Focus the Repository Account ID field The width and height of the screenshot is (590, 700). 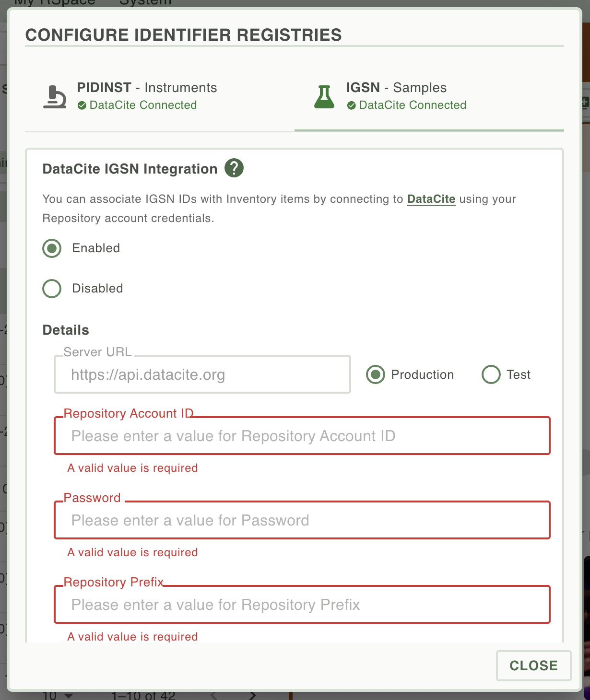pos(302,436)
